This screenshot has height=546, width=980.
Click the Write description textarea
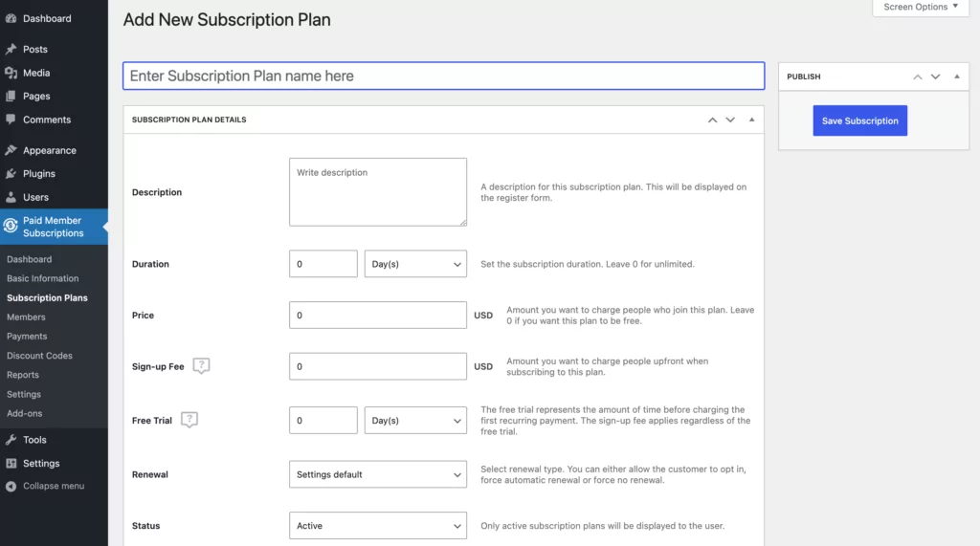378,192
